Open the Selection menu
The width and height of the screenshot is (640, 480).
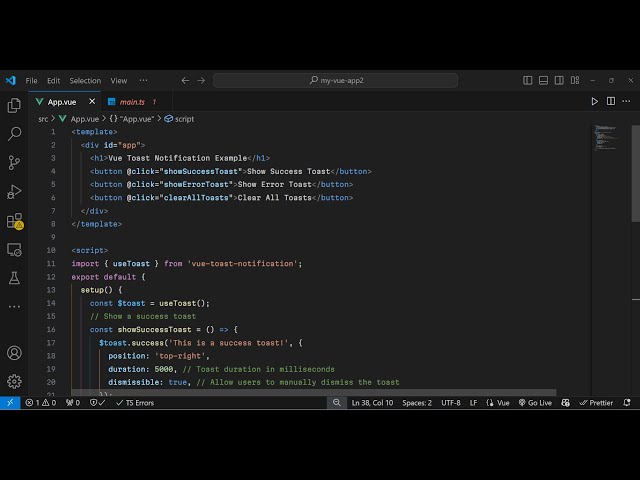point(85,80)
